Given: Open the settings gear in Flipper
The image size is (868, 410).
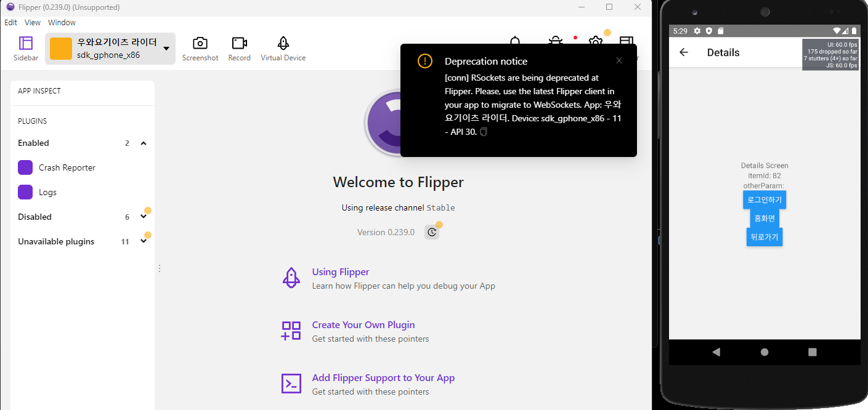Looking at the screenshot, I should coord(595,40).
